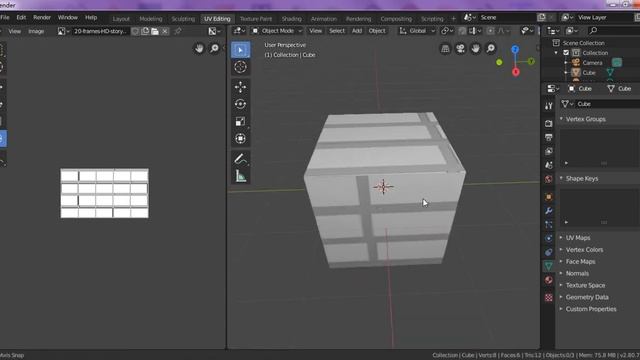
Task: Open the View Layer properties tab
Action: tap(549, 151)
